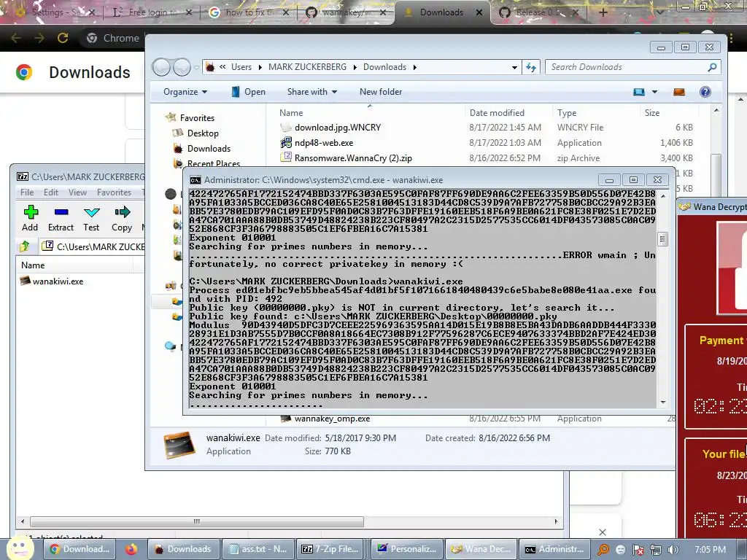Click the 7-Zip Test button

tap(91, 218)
